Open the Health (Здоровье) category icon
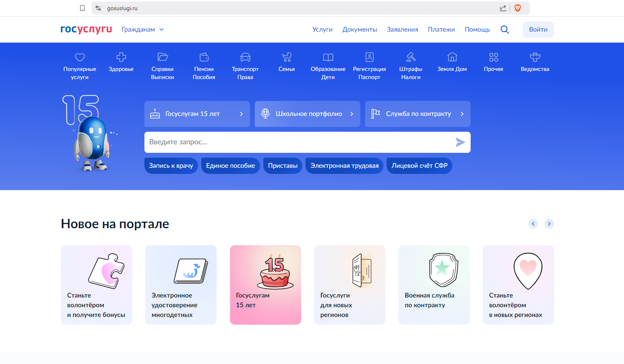 (121, 58)
